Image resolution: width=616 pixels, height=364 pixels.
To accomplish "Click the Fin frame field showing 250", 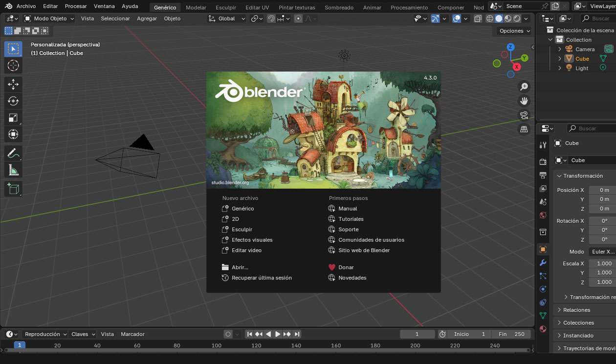I will pyautogui.click(x=512, y=334).
